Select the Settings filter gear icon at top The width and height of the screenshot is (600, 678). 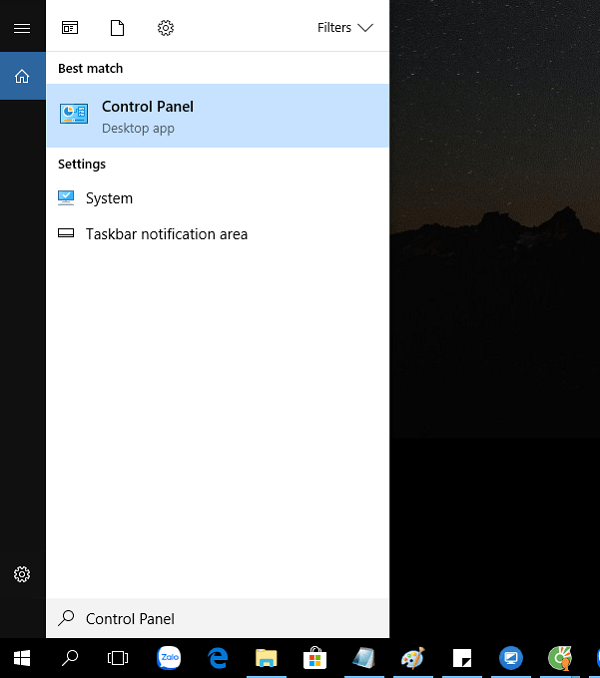[x=166, y=28]
